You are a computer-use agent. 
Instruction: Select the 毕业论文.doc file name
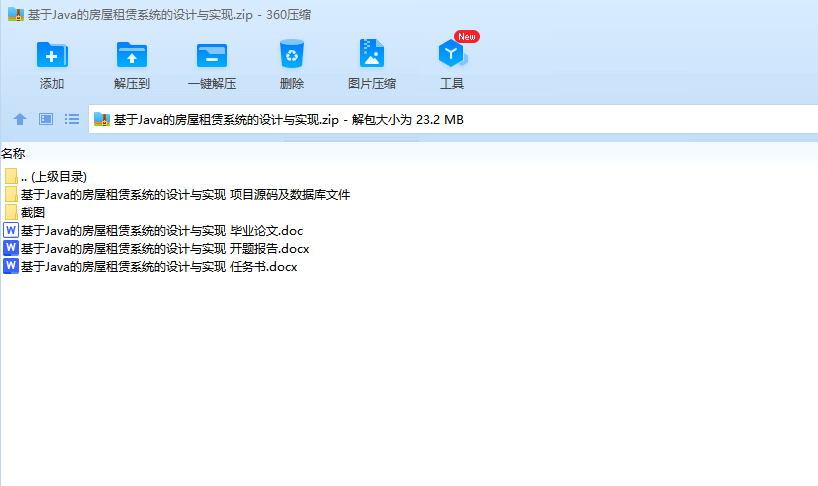click(x=162, y=230)
